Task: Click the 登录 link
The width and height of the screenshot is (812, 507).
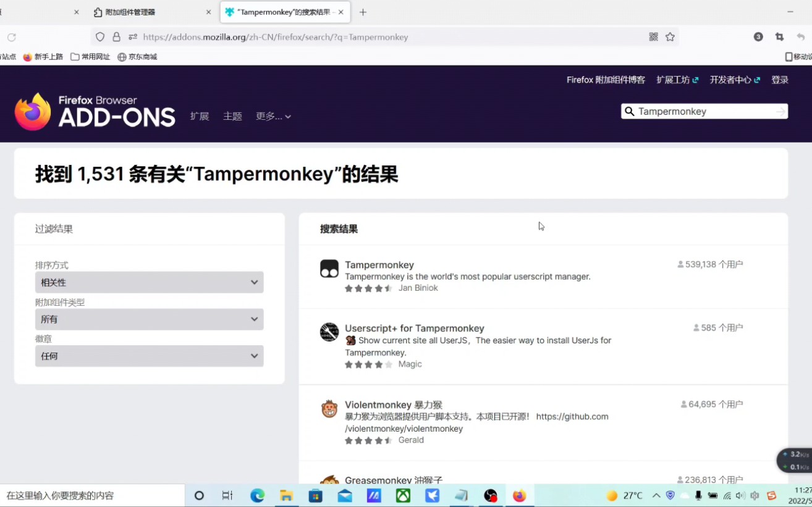Action: point(780,80)
